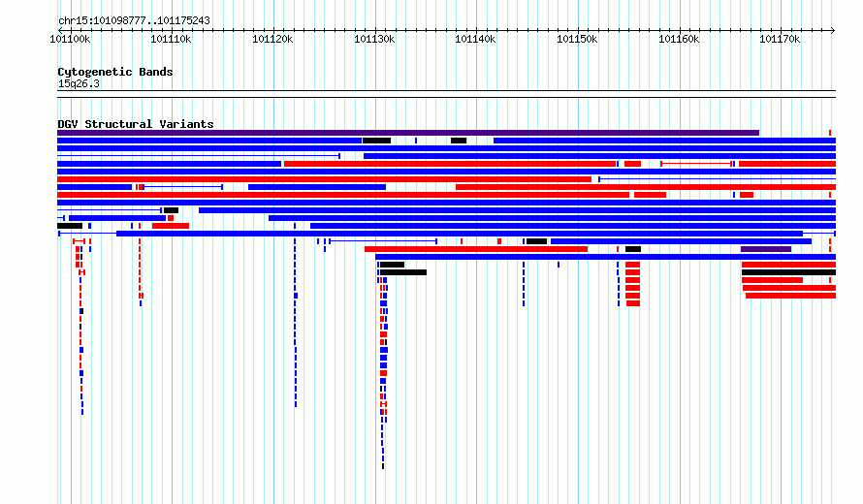Click the 101140k ruler label

[x=475, y=39]
